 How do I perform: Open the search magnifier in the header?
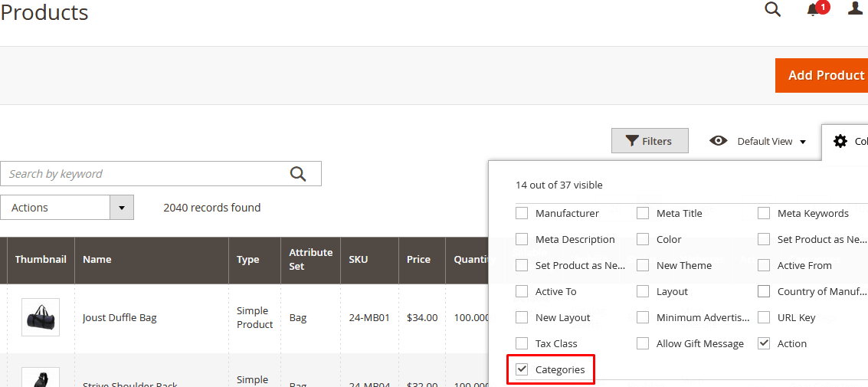[773, 9]
